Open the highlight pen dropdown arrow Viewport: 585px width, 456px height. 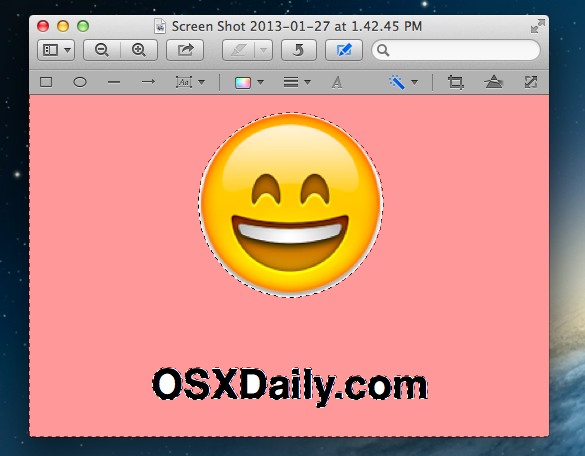point(264,50)
